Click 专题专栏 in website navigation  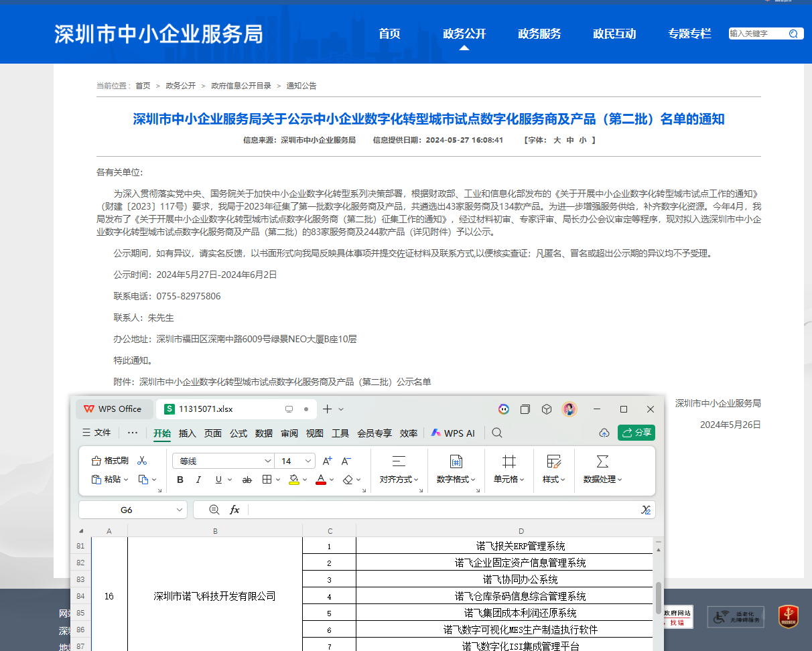tap(689, 33)
